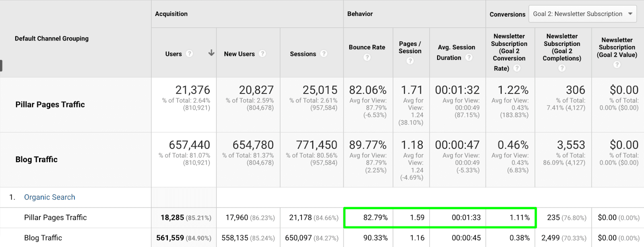Toggle the Users column sort arrow

pos(211,53)
